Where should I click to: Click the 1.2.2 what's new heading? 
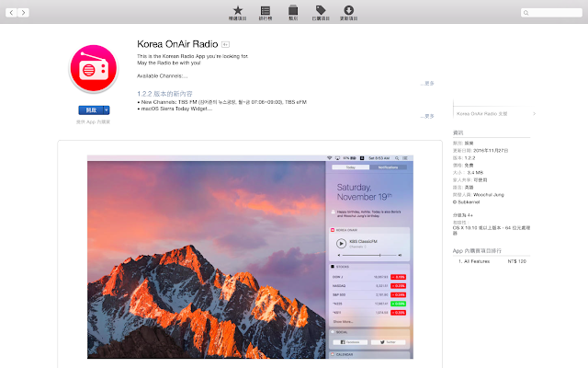click(x=164, y=94)
